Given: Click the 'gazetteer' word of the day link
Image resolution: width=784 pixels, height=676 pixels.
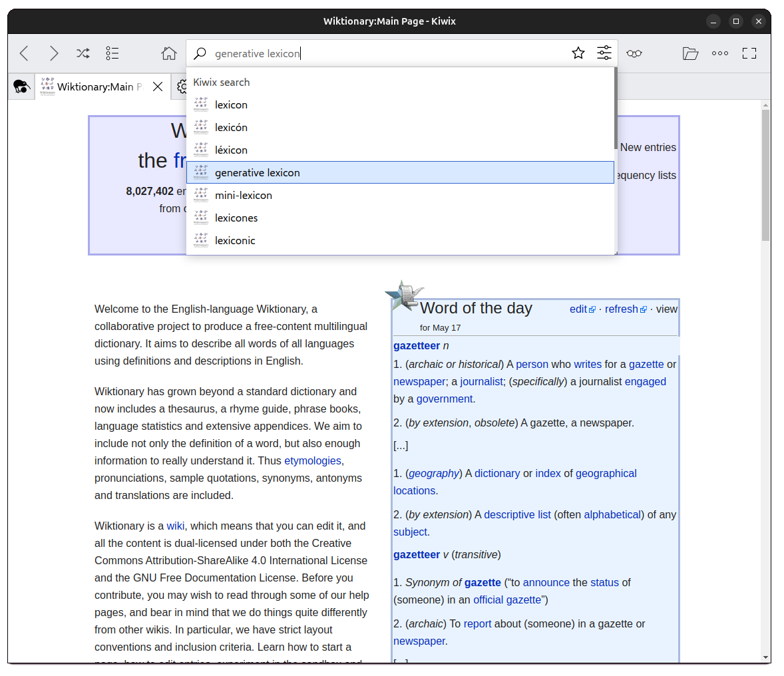Looking at the screenshot, I should (x=417, y=345).
